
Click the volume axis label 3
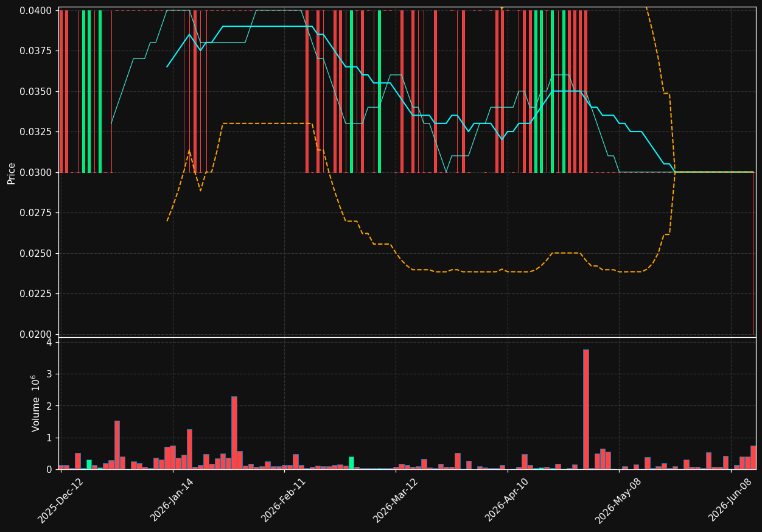pyautogui.click(x=49, y=374)
